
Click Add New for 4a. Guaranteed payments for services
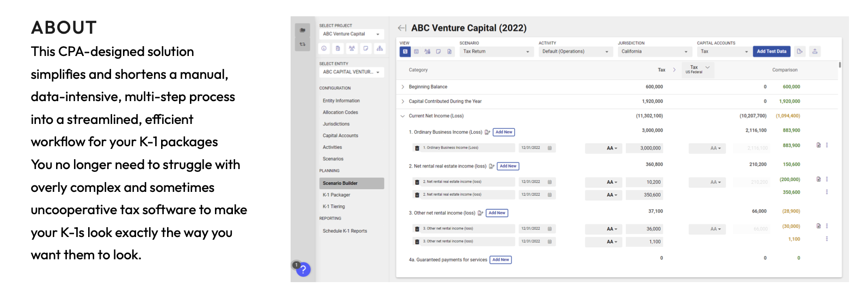click(x=501, y=260)
